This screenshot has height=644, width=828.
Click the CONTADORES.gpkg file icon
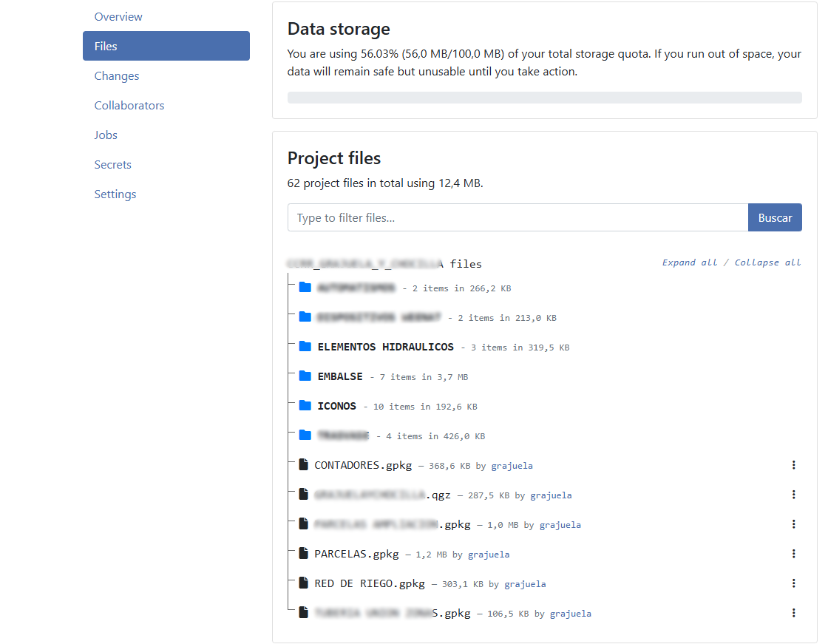(x=303, y=464)
